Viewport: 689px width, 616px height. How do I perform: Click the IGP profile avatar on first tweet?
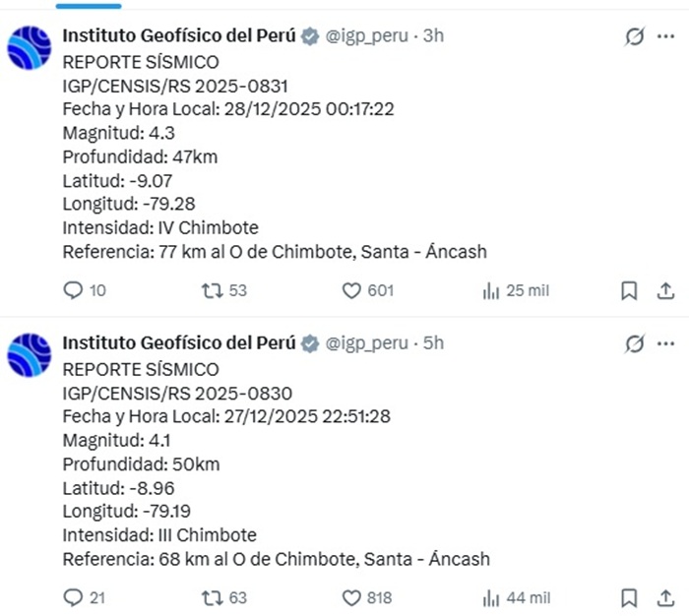(30, 47)
